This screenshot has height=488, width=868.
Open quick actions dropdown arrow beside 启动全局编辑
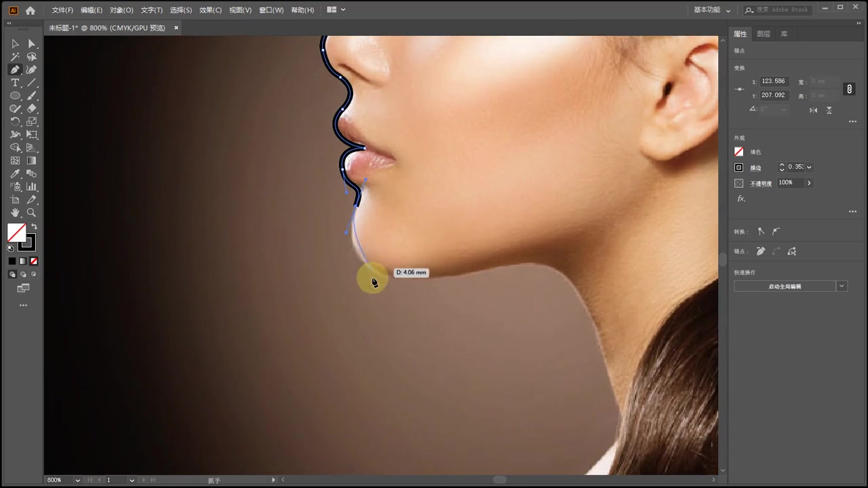click(x=842, y=286)
